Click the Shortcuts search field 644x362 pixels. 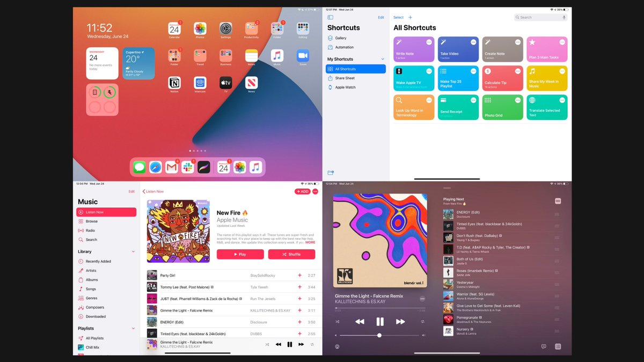click(540, 17)
